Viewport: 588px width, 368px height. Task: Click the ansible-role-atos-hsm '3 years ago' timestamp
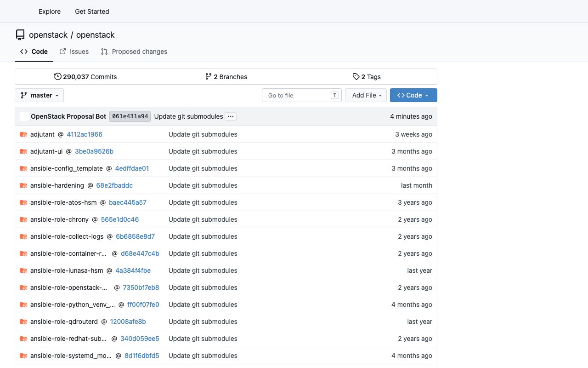415,202
